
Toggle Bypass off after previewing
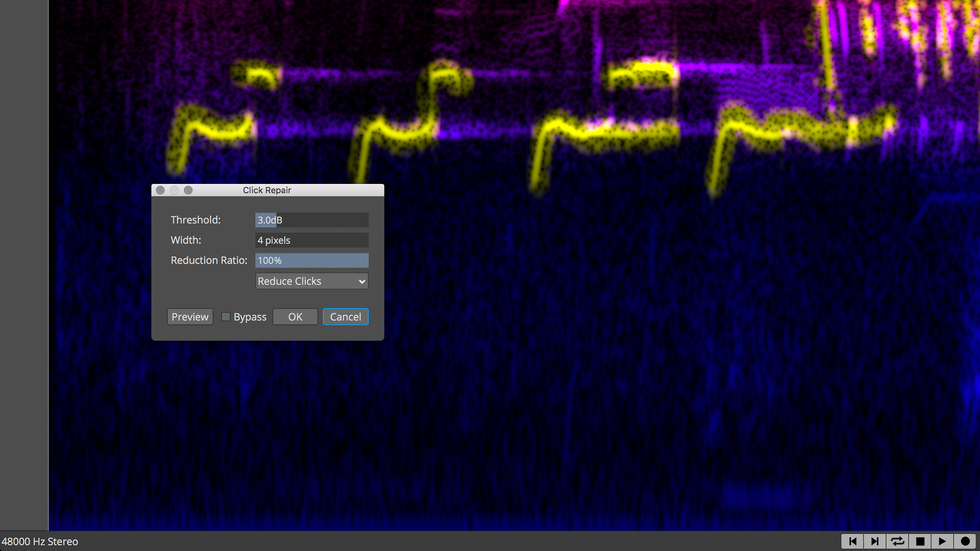coord(226,317)
